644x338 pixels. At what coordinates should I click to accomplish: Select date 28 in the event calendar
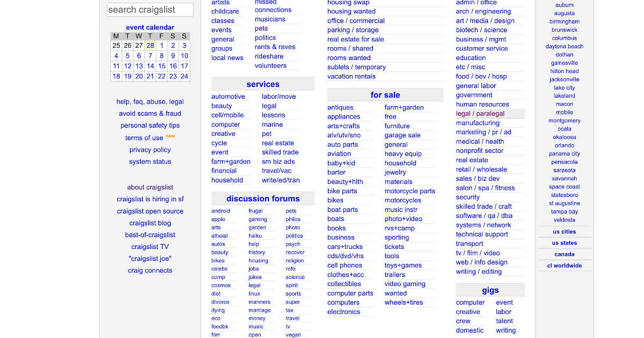(150, 46)
